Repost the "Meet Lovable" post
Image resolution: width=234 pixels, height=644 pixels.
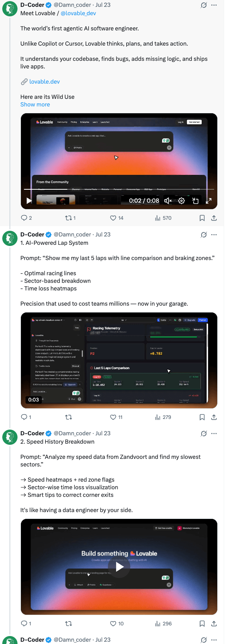[x=69, y=218]
